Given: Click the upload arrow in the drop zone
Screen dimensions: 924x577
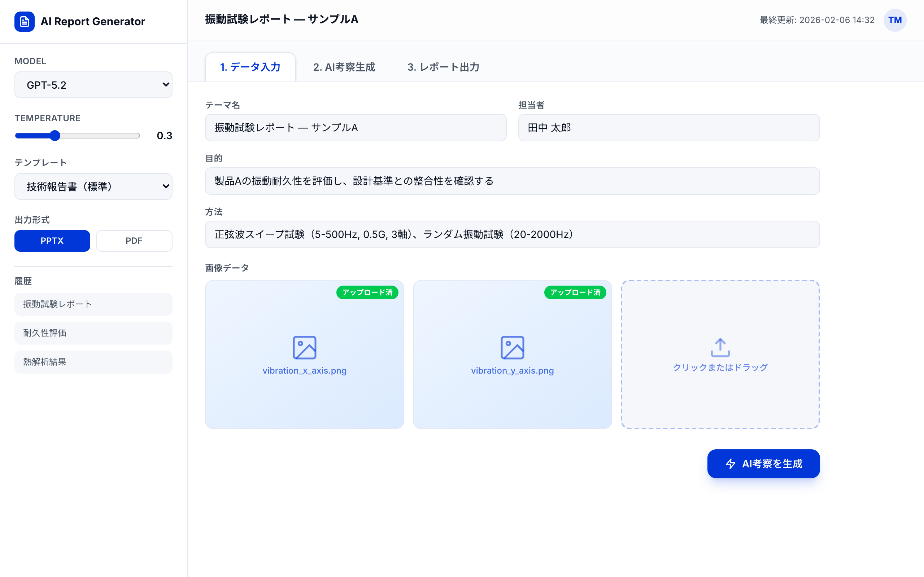Looking at the screenshot, I should [x=720, y=347].
